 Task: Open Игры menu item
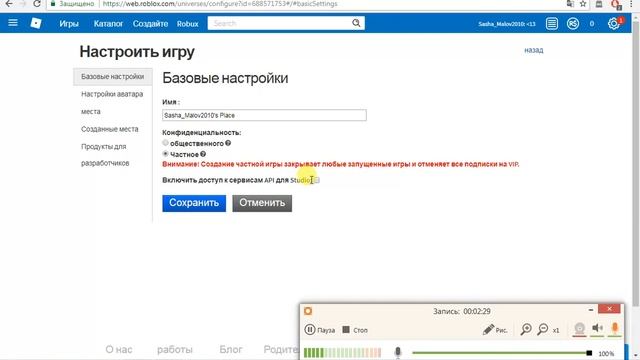(x=69, y=24)
